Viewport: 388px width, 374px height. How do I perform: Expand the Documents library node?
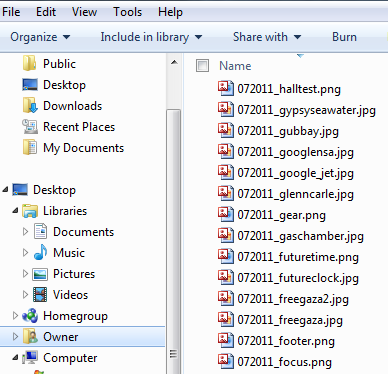[25, 232]
